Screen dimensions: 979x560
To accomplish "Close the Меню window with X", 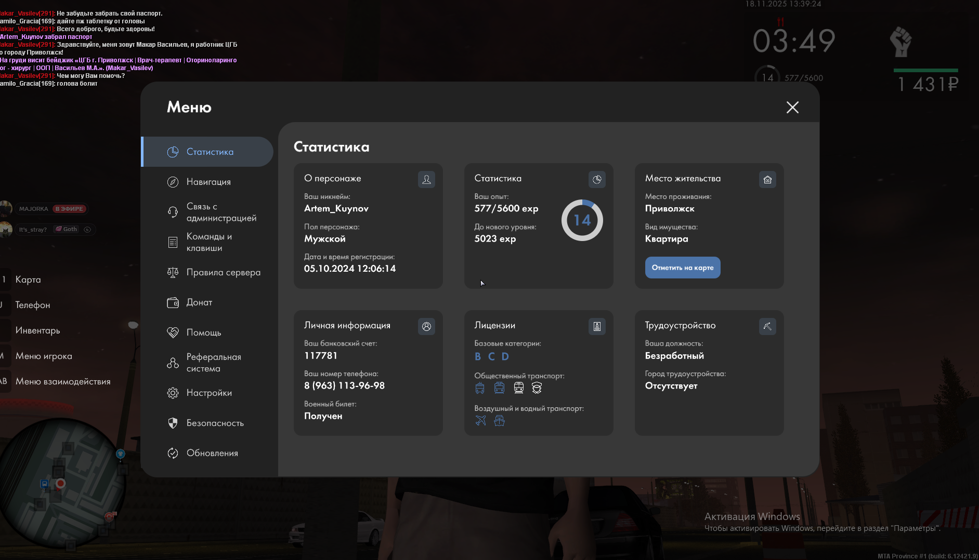I will [x=792, y=108].
